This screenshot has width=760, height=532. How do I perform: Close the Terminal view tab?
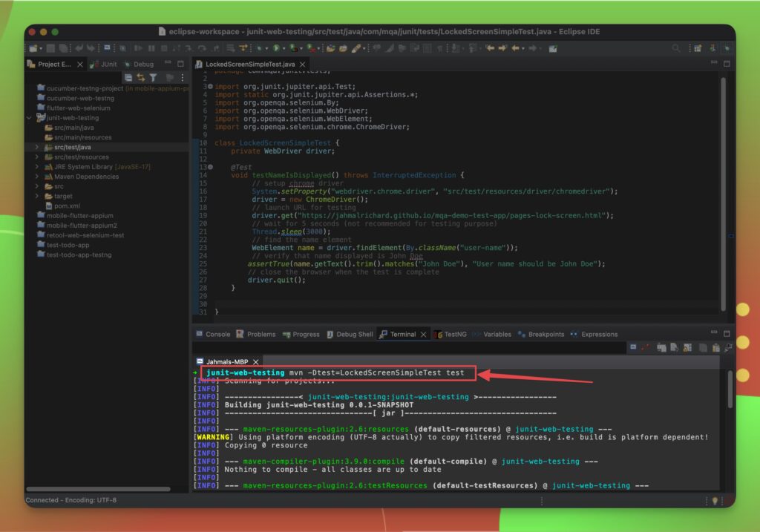(423, 335)
